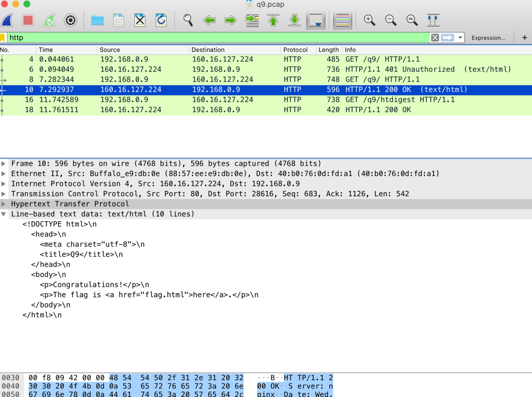Sort by the Source column header
The height and width of the screenshot is (397, 532).
[x=110, y=50]
